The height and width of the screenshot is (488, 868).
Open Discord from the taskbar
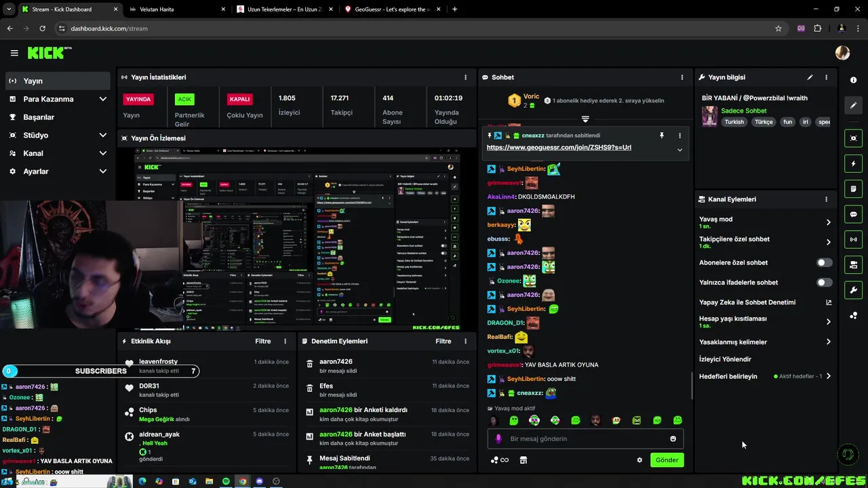pyautogui.click(x=259, y=481)
